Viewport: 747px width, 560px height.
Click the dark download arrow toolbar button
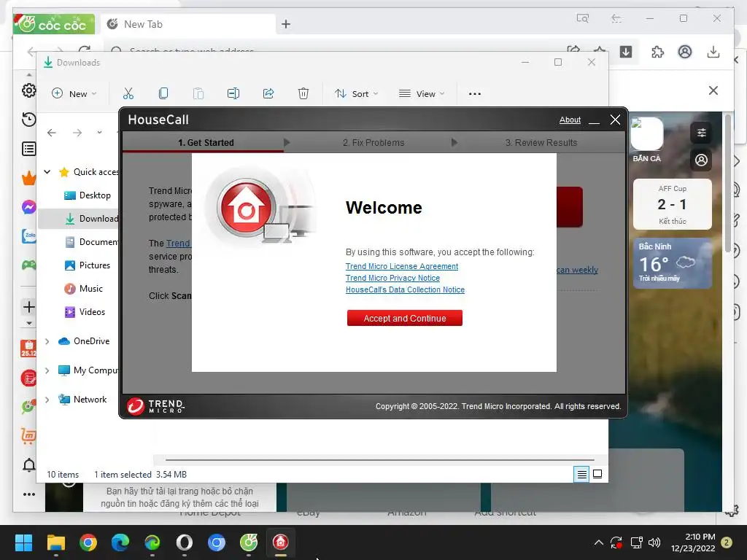626,52
